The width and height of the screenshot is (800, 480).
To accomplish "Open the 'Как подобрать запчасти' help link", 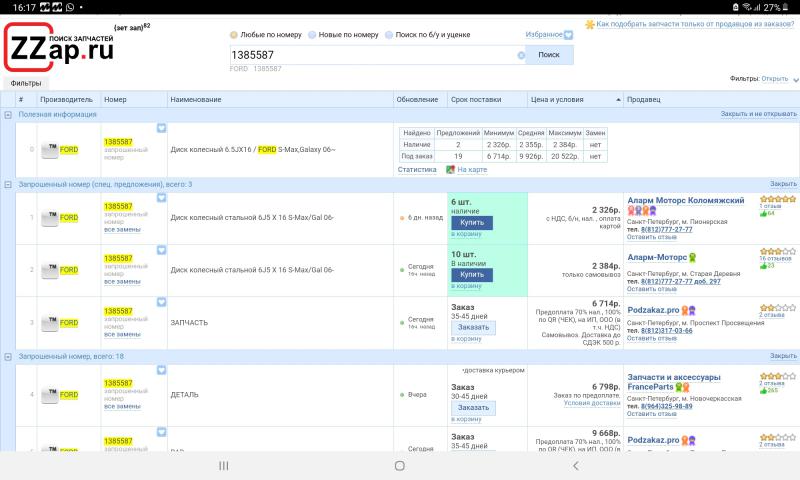I will coord(695,24).
